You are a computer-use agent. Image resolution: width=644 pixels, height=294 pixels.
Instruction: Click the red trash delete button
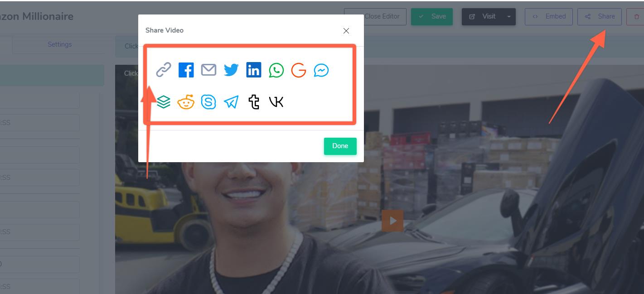(x=635, y=16)
